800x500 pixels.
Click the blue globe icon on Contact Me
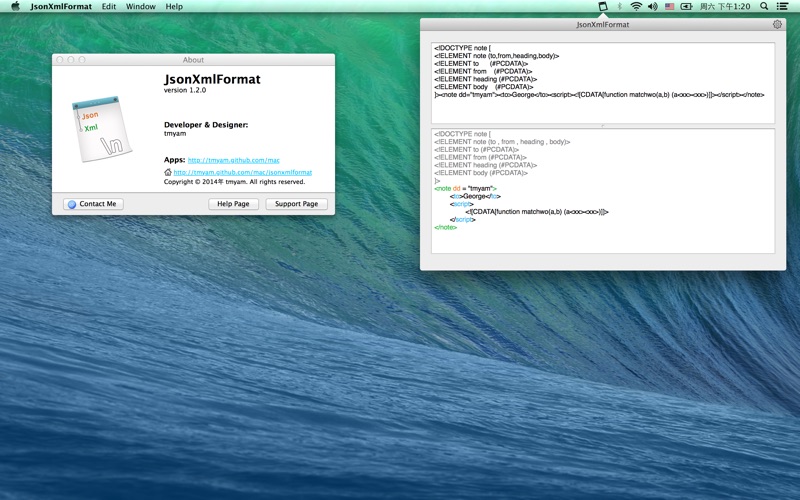tap(72, 204)
